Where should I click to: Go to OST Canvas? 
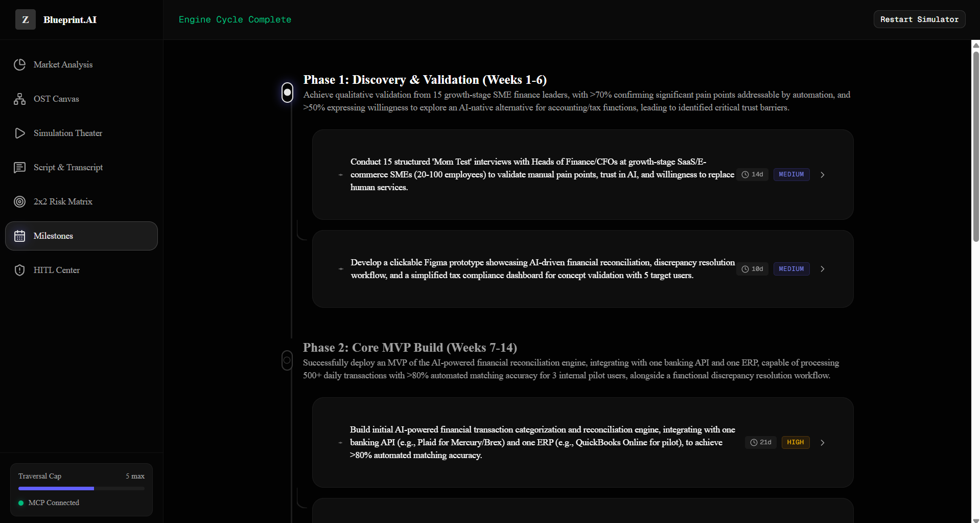81,99
